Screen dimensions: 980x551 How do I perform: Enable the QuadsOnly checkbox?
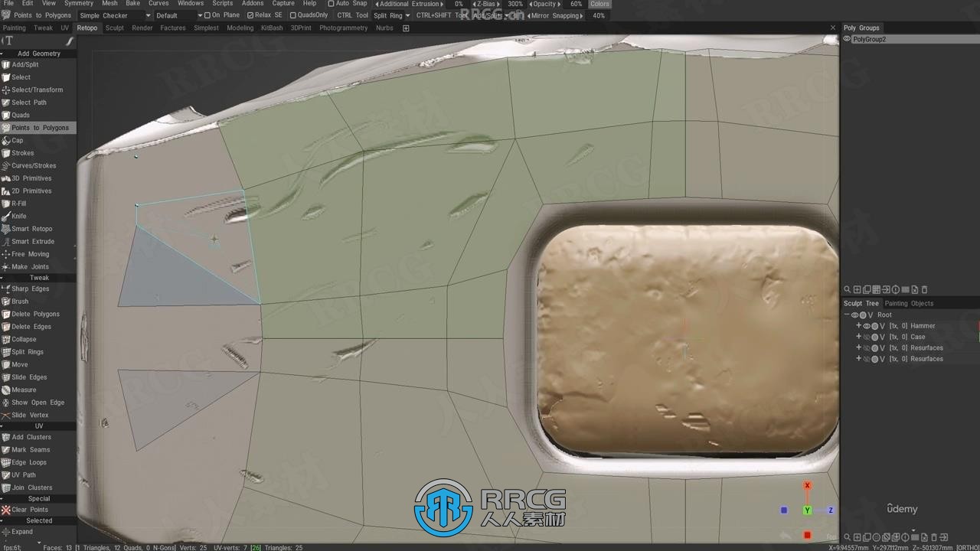[x=292, y=15]
